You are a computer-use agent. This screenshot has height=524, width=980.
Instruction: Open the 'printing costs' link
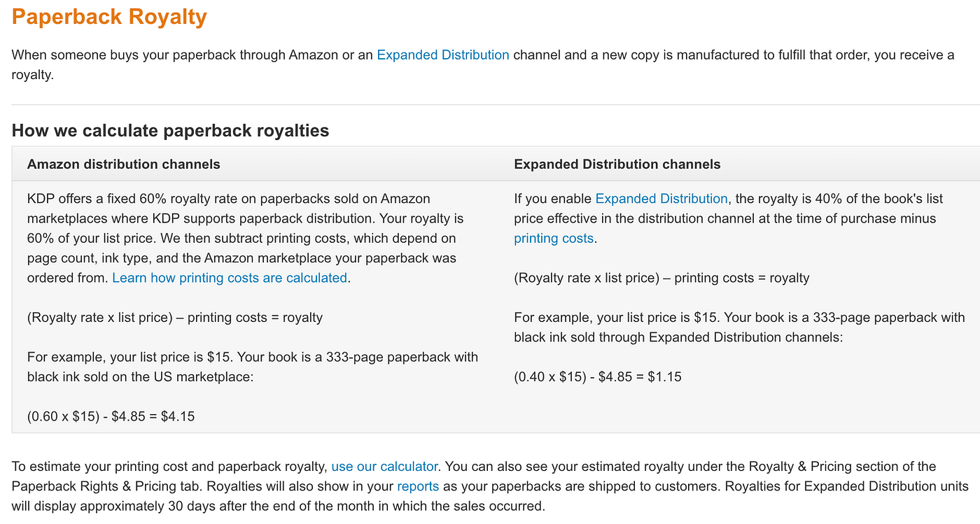coord(554,239)
